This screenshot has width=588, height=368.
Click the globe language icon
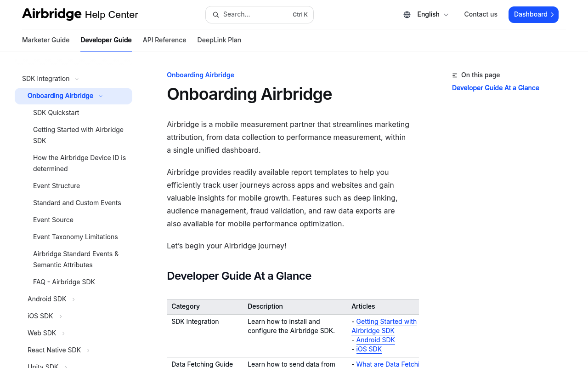407,15
